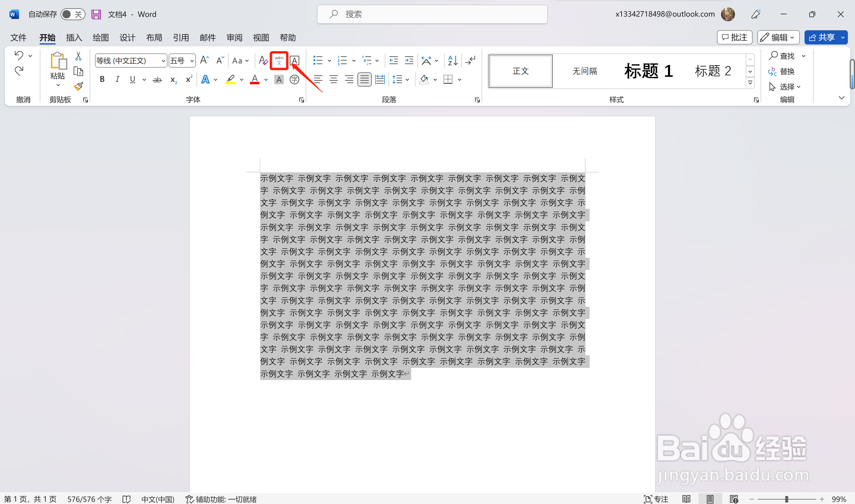Click the 专注 focus mode button
The width and height of the screenshot is (855, 504).
(x=656, y=499)
